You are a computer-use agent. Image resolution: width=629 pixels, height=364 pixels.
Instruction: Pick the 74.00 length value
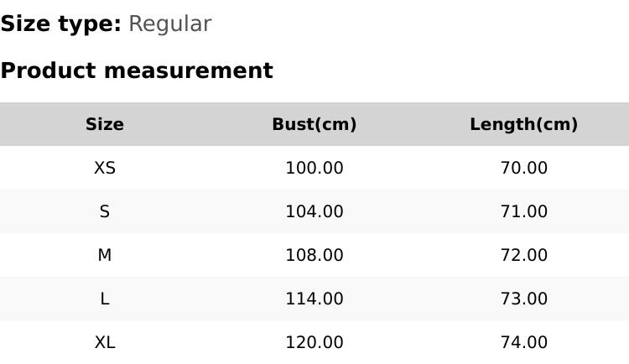click(524, 343)
